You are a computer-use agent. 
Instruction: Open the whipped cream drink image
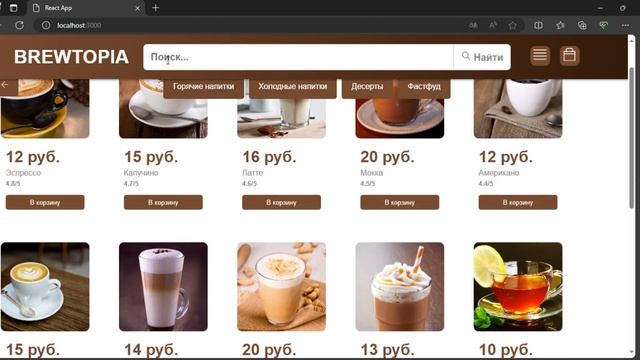[x=400, y=287]
